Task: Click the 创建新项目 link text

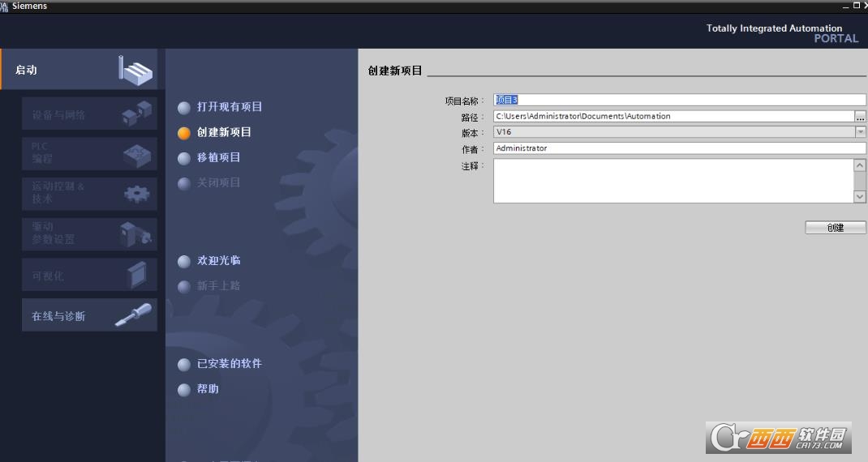Action: pos(224,132)
